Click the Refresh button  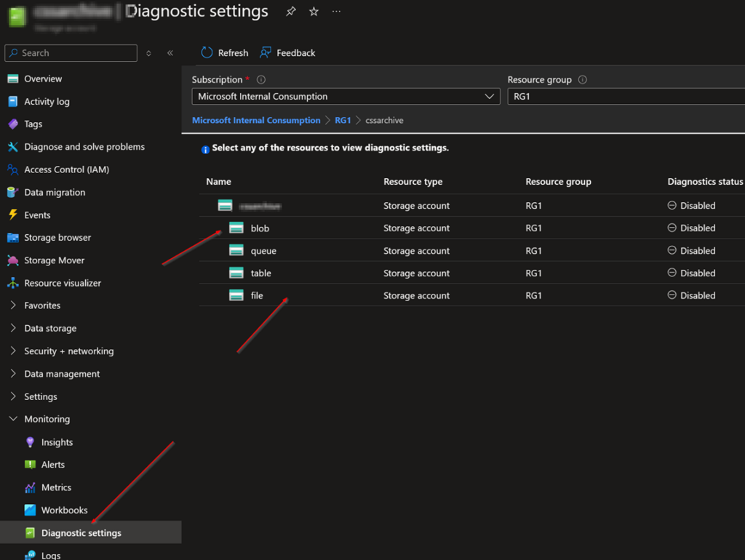225,52
